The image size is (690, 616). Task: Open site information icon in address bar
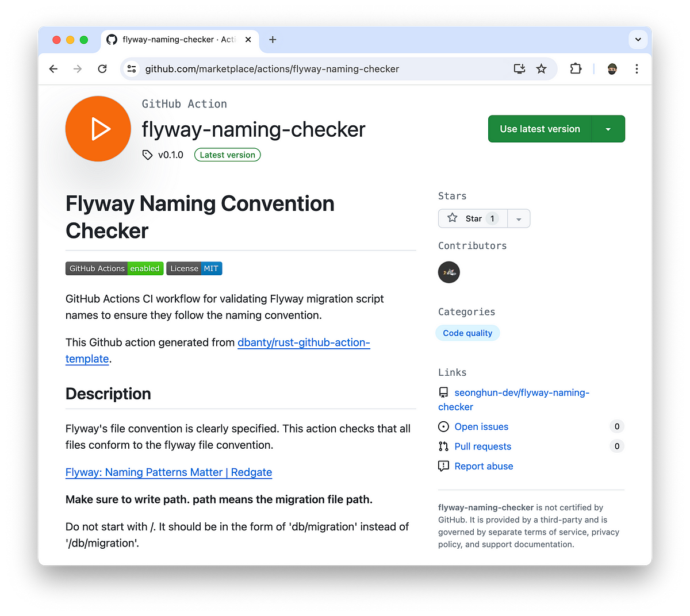[x=132, y=69]
